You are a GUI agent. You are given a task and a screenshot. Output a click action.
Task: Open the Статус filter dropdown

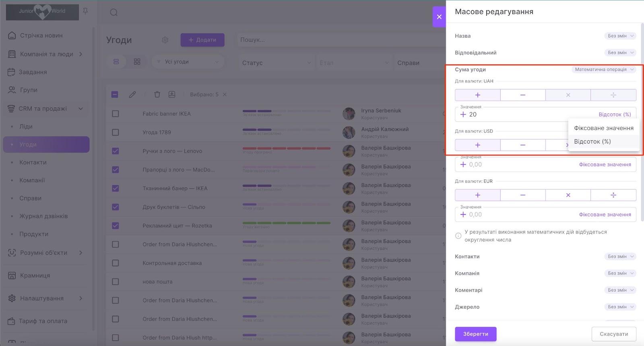(276, 63)
